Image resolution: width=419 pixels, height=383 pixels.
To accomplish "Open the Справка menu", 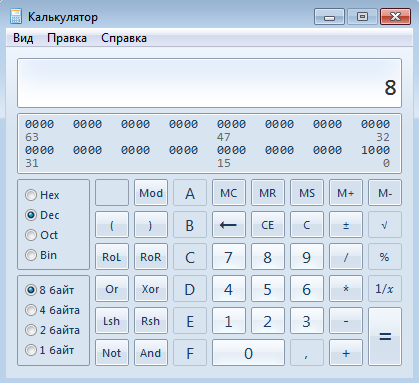I will point(124,38).
